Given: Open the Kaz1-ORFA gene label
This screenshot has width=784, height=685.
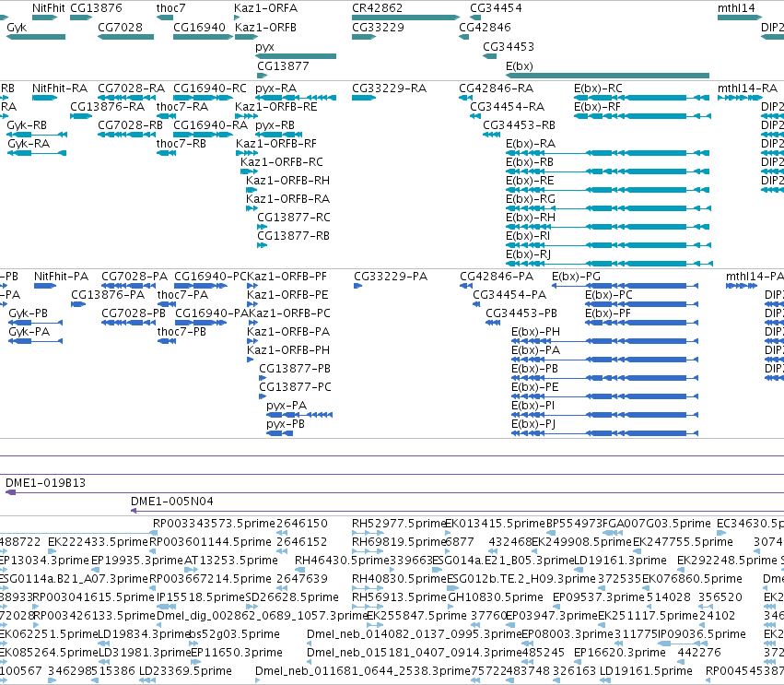Looking at the screenshot, I should 265,8.
